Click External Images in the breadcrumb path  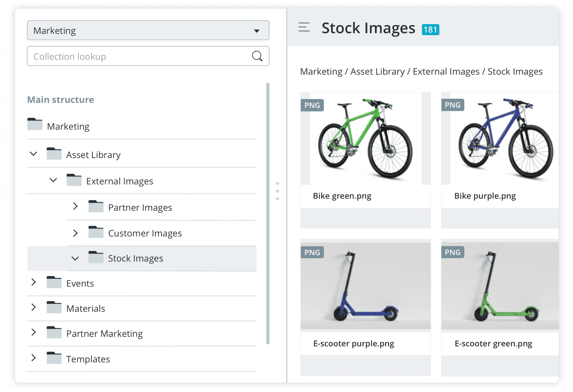click(x=446, y=72)
